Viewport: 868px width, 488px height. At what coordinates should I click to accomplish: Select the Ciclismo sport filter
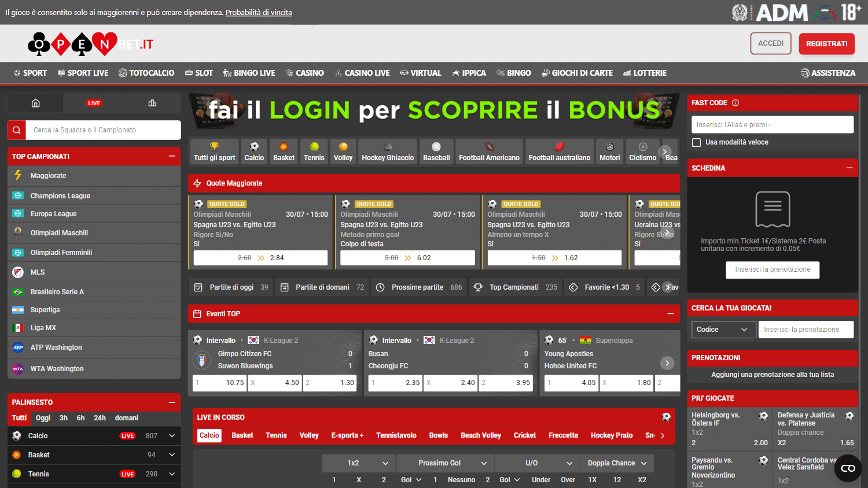[643, 151]
